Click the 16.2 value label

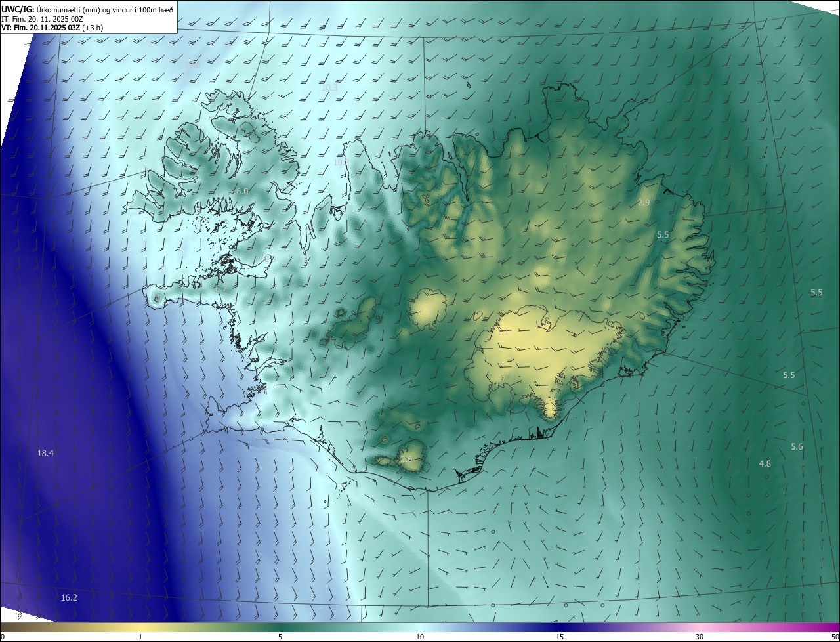pos(69,598)
